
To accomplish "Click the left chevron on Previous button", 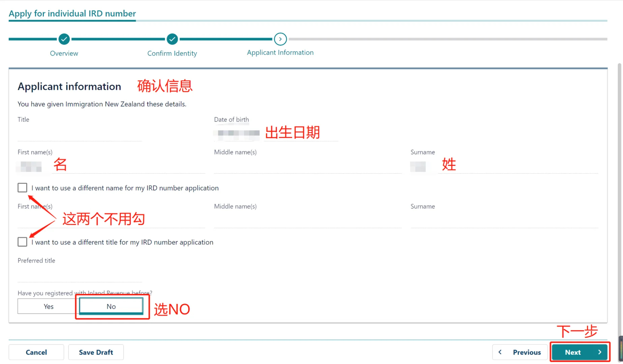I will [500, 352].
